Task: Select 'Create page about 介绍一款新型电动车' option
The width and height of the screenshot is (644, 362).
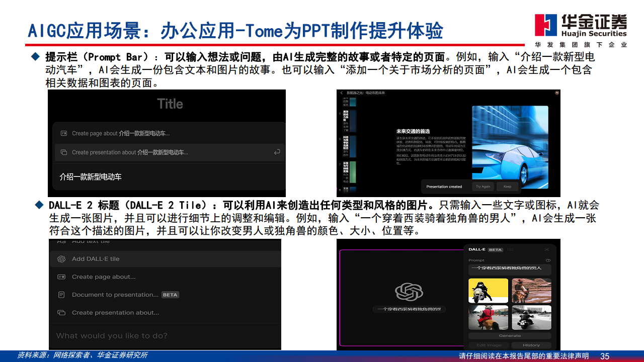Action: coord(169,133)
